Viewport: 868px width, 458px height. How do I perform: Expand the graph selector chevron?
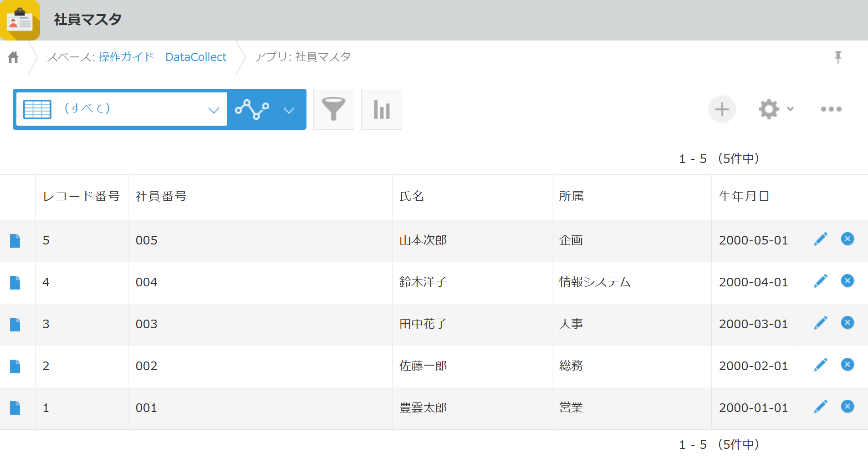(x=289, y=109)
